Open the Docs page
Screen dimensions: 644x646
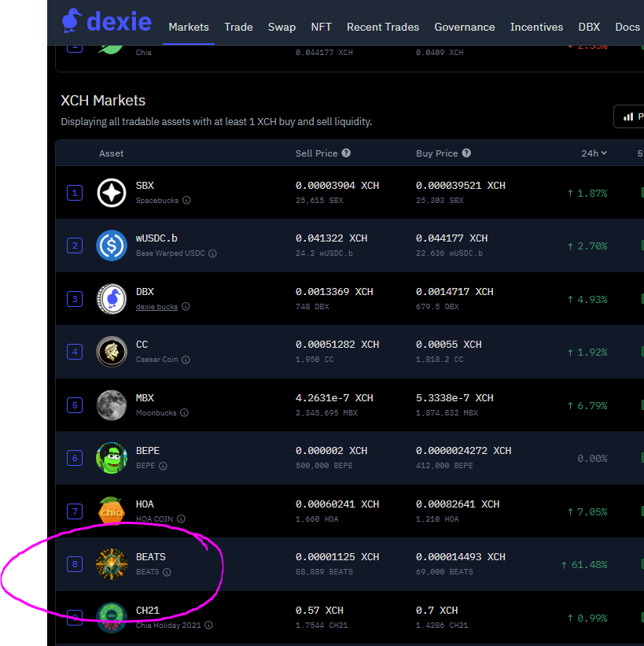627,26
